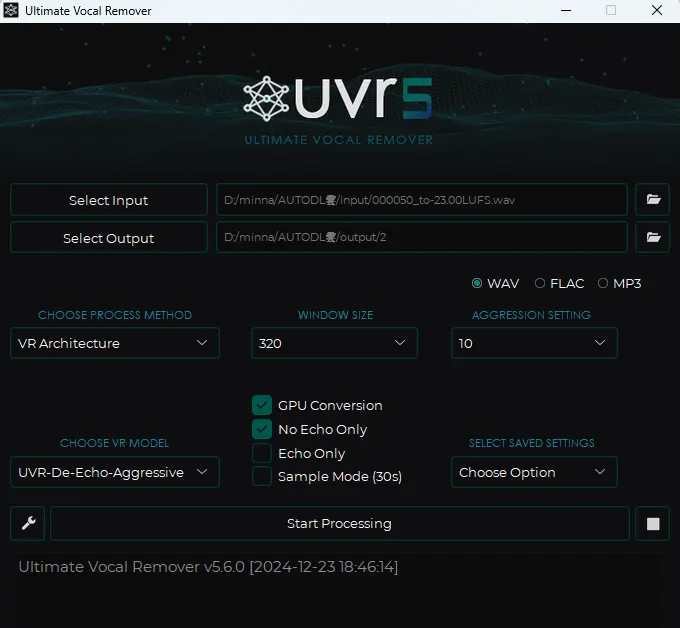The width and height of the screenshot is (680, 628).
Task: Select MP3 output format
Action: [x=619, y=283]
